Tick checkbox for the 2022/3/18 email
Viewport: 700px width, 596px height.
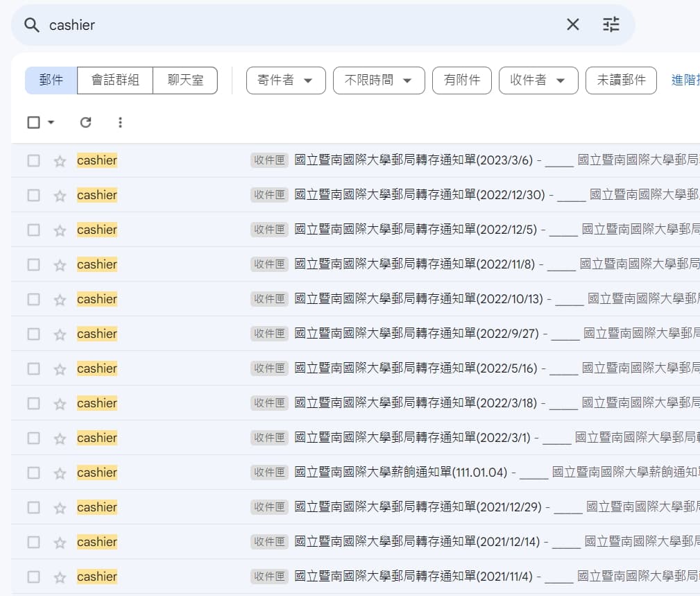33,404
